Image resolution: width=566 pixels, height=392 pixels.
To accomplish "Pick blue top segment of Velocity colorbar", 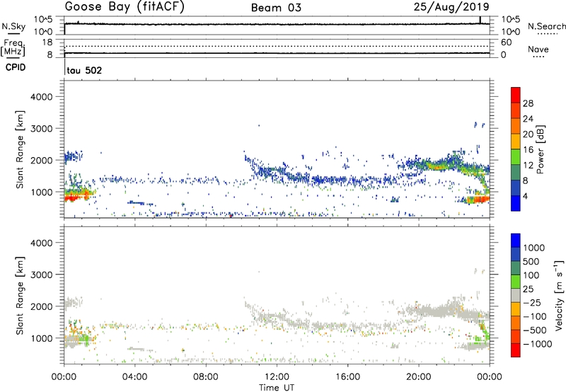I will tap(516, 241).
